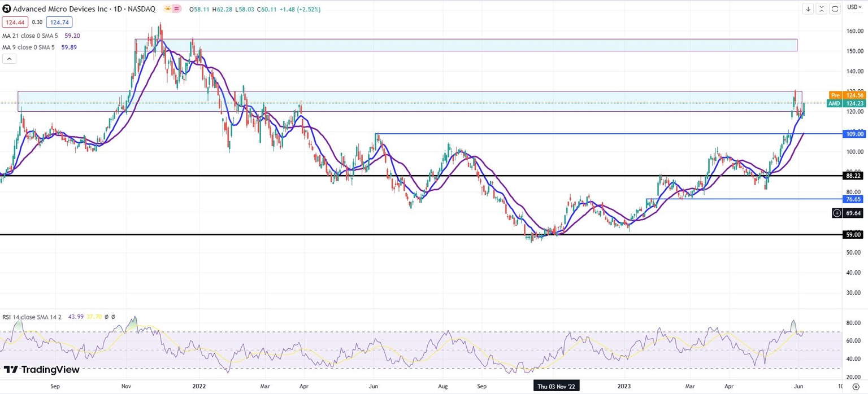The image size is (868, 394).
Task: Click the AMD symbol logo icon
Action: 7,9
